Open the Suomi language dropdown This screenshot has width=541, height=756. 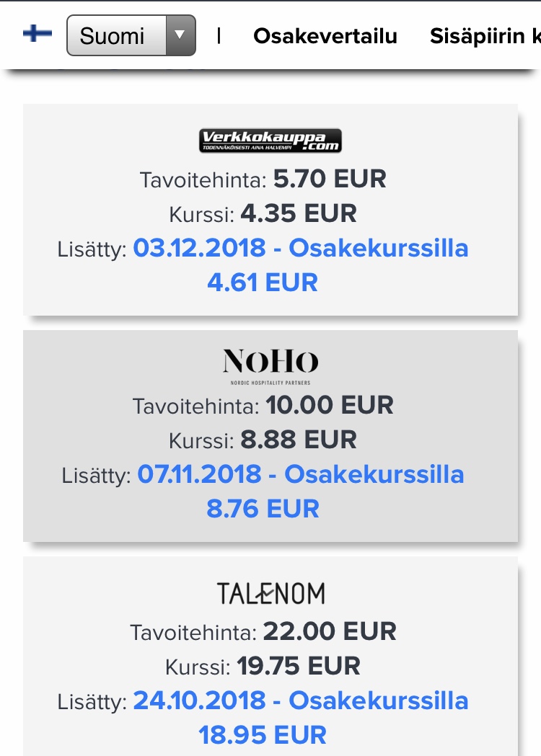(115, 35)
